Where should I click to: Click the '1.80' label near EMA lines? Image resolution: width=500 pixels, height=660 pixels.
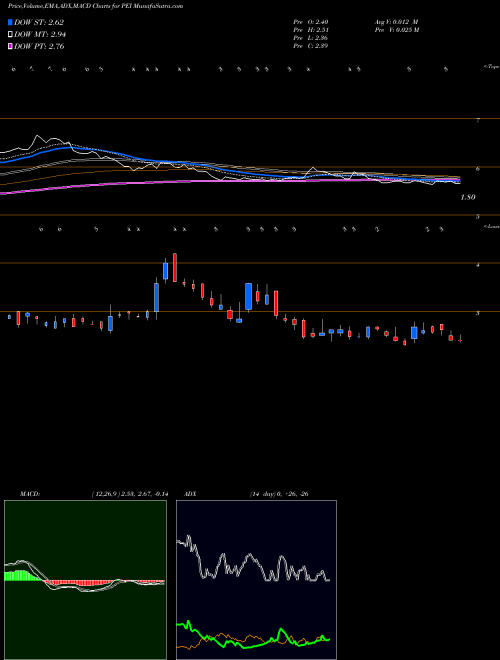(468, 197)
